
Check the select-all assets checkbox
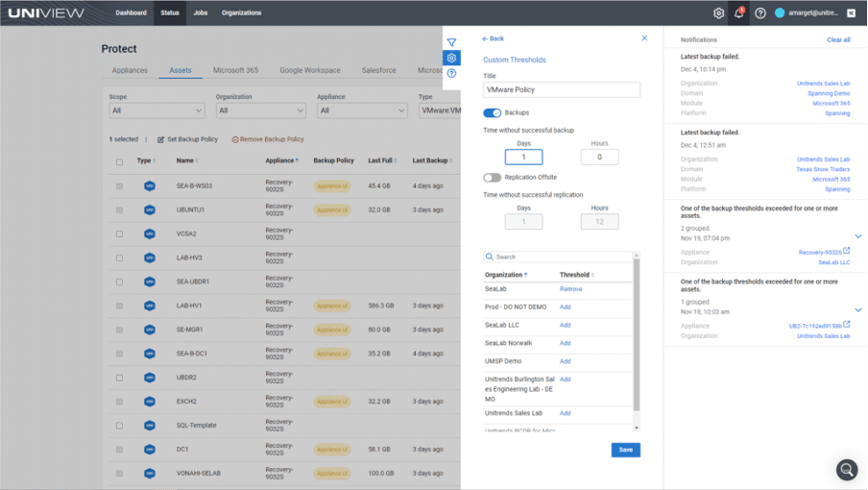point(120,161)
